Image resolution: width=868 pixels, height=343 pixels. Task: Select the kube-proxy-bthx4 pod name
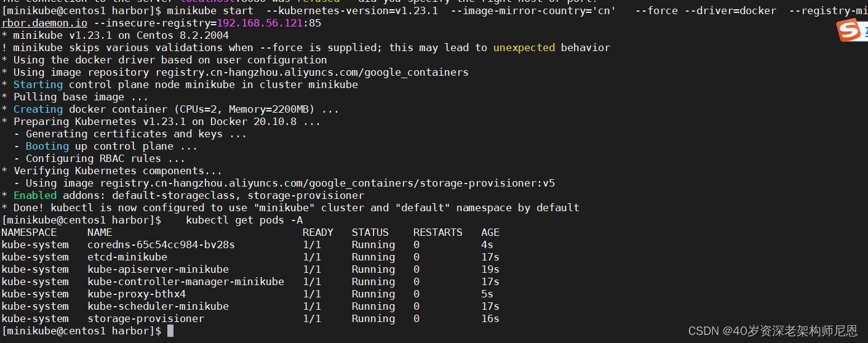pyautogui.click(x=137, y=294)
